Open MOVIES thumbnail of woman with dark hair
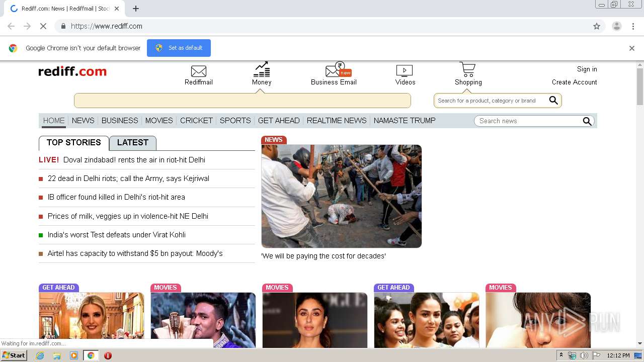 (x=315, y=320)
